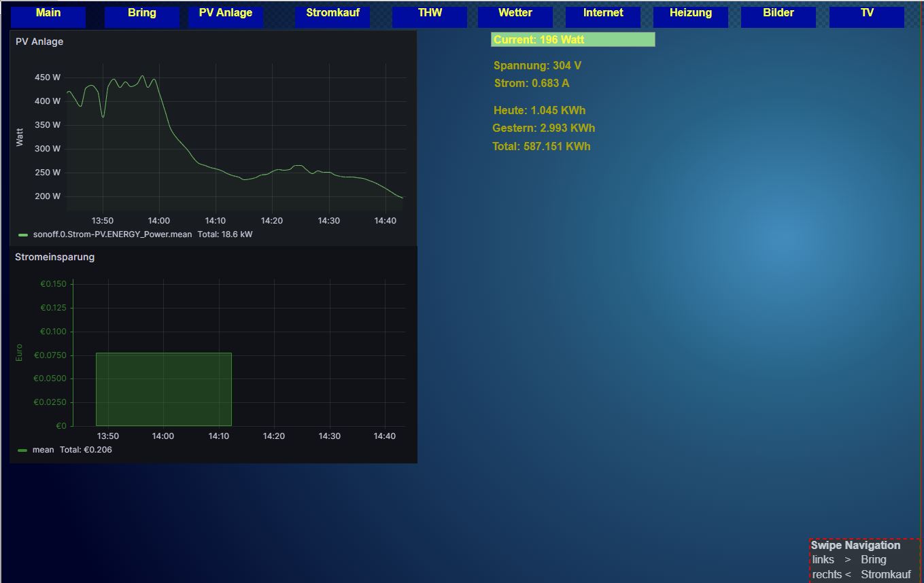Open the THW page

429,16
